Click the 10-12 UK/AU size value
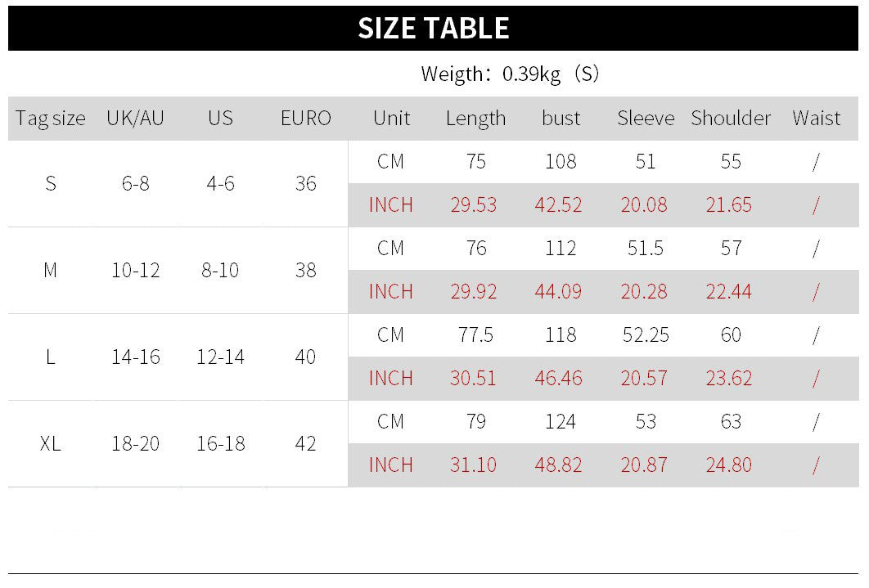 [x=135, y=270]
